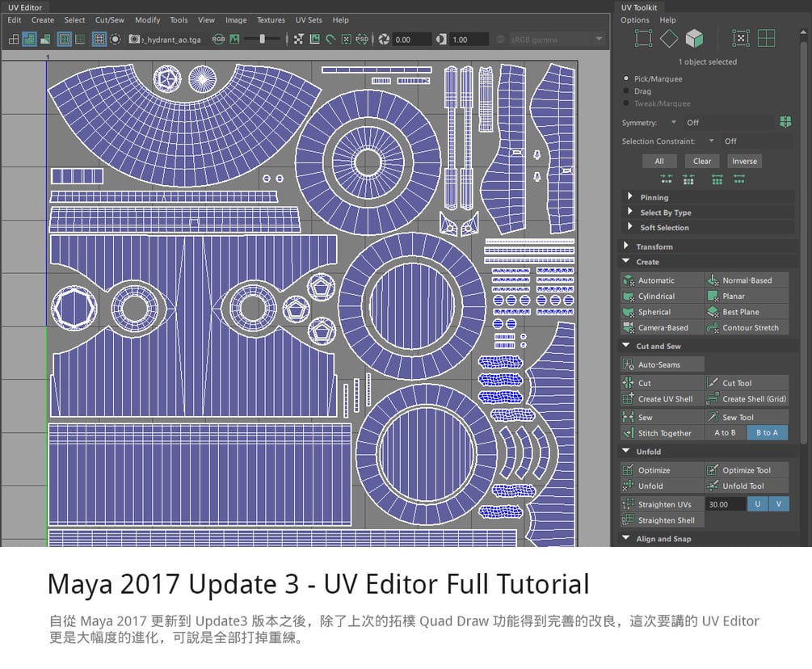Click the UV snapshot camera icon
Image resolution: width=812 pixels, height=669 pixels.
pyautogui.click(x=134, y=40)
